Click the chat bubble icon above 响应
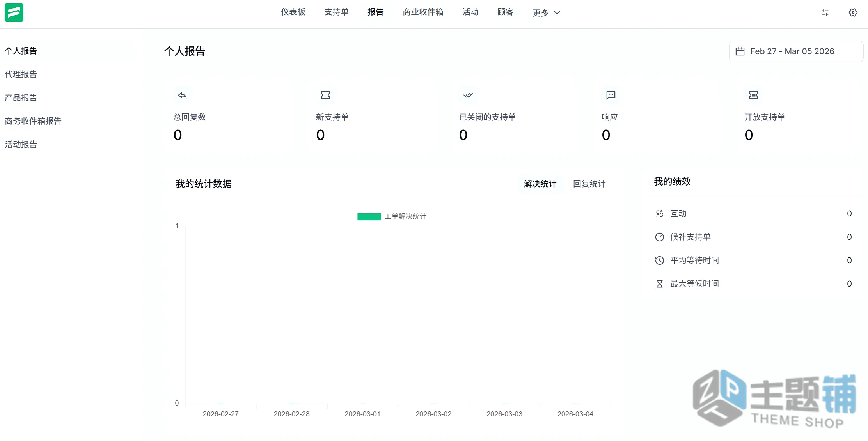 611,95
